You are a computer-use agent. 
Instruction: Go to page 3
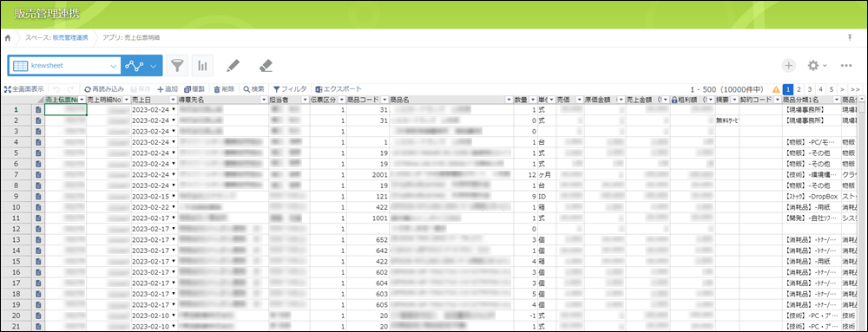click(809, 89)
